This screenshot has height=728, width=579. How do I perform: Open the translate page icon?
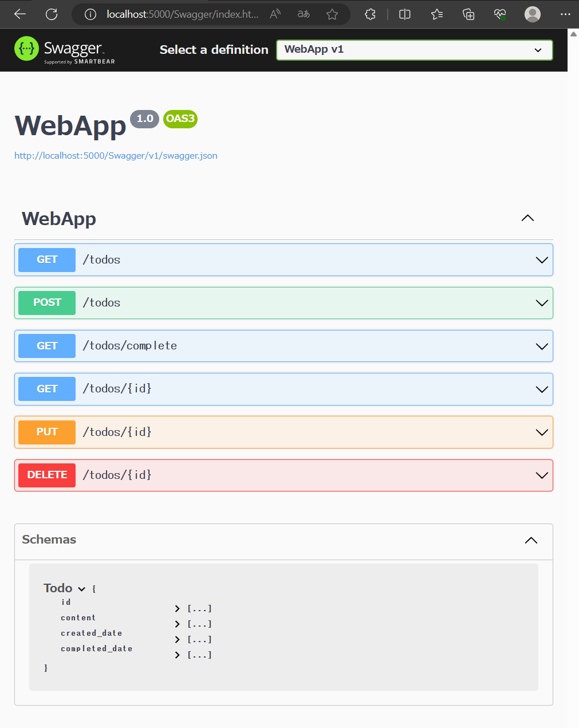304,14
